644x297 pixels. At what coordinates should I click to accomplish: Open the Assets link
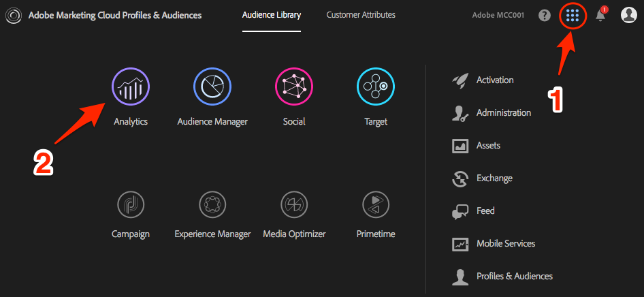[488, 145]
